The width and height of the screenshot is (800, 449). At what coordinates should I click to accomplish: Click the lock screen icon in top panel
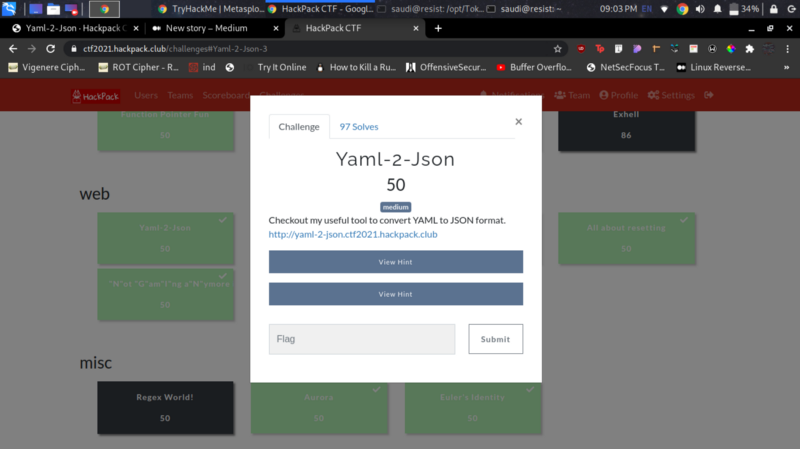click(773, 9)
